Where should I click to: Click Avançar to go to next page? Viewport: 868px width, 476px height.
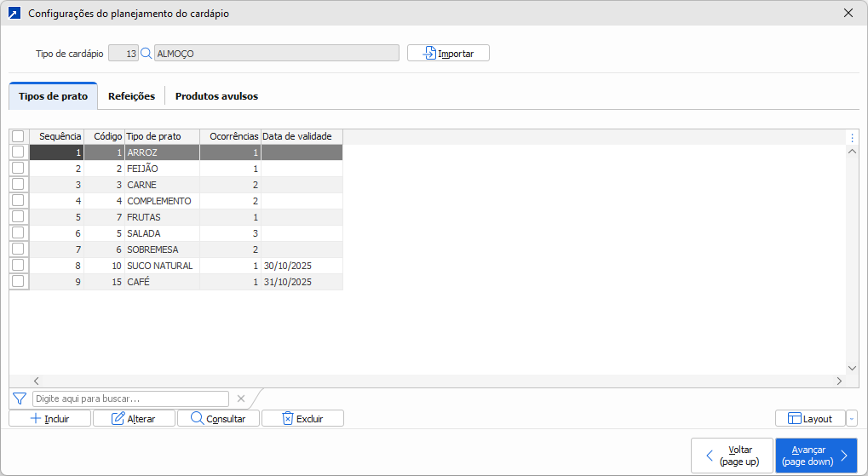(x=816, y=456)
